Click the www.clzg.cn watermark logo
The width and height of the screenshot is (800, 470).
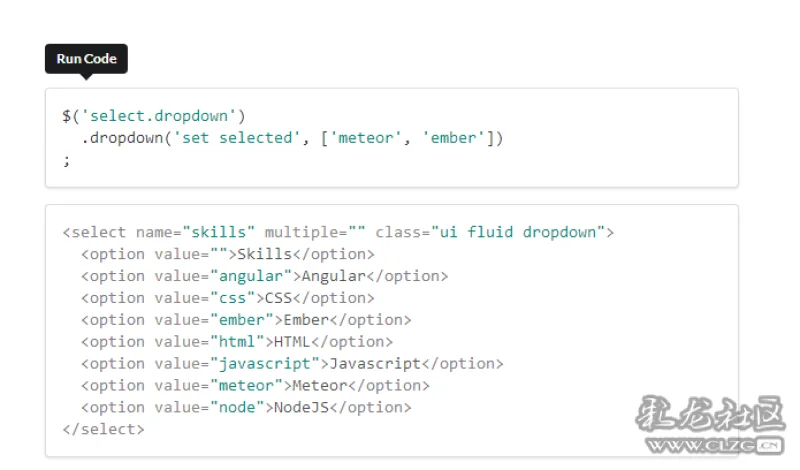(711, 425)
